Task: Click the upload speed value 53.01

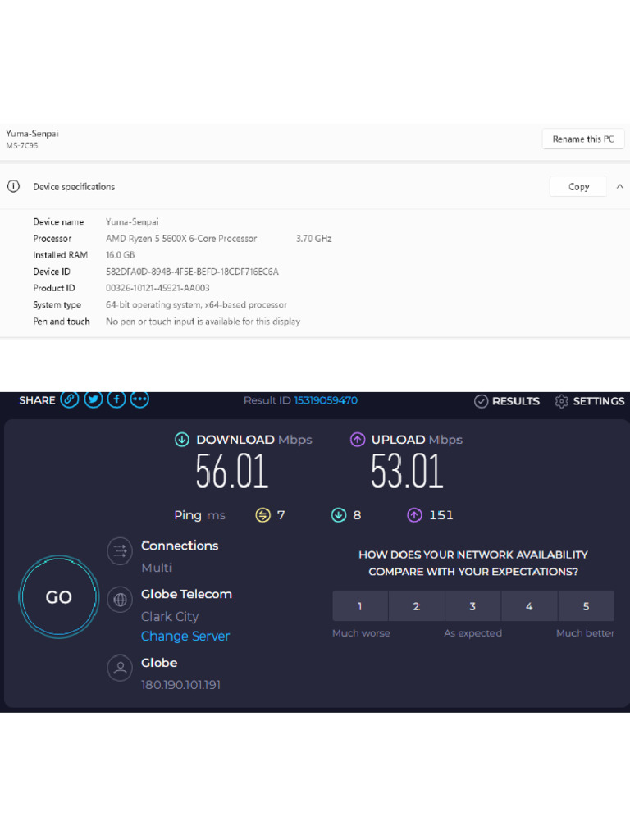Action: [408, 472]
